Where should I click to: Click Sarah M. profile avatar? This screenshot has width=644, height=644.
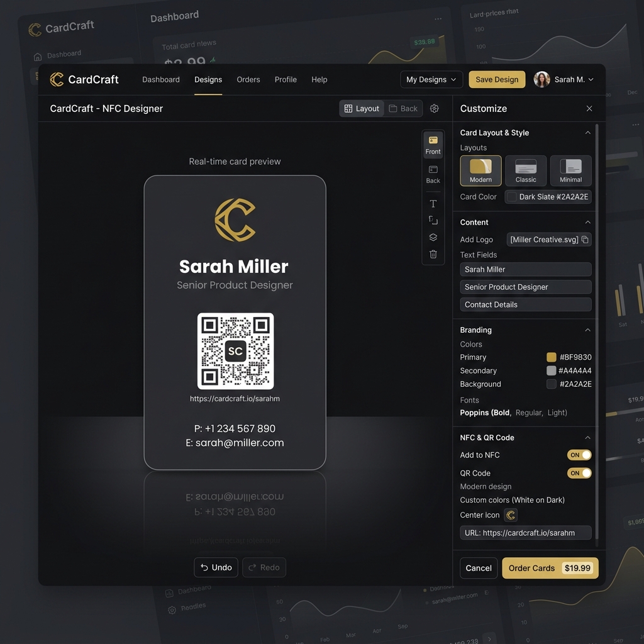(541, 79)
